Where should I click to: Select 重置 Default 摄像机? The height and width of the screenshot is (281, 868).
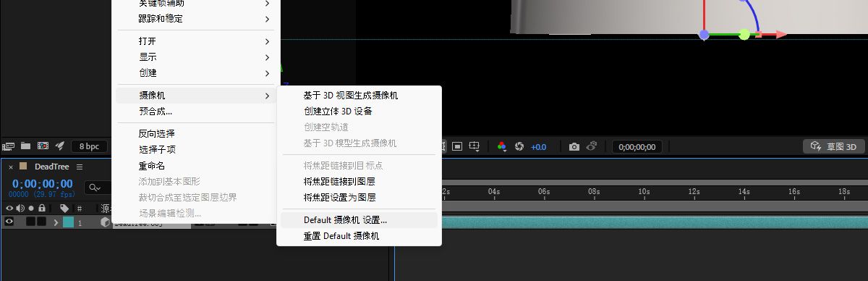click(x=359, y=236)
